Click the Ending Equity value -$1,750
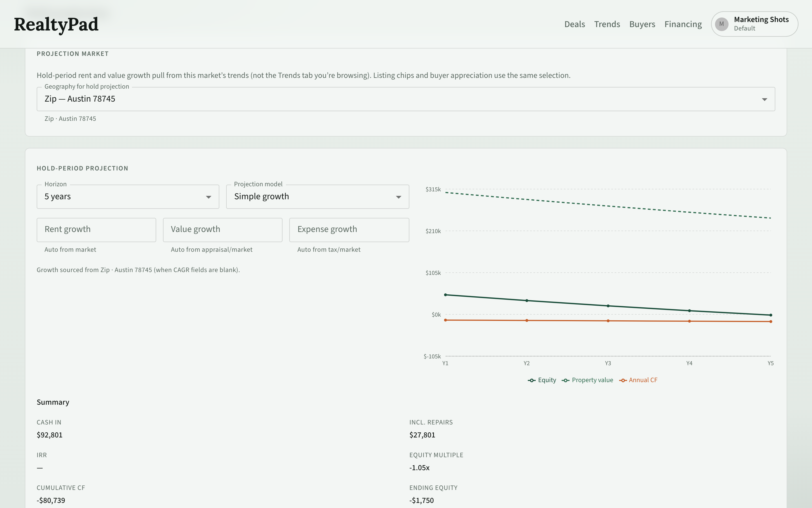Viewport: 812px width, 508px height. click(x=422, y=500)
